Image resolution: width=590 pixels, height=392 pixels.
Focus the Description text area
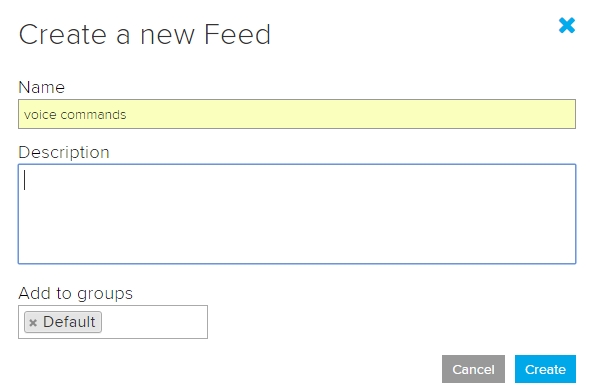pyautogui.click(x=297, y=214)
